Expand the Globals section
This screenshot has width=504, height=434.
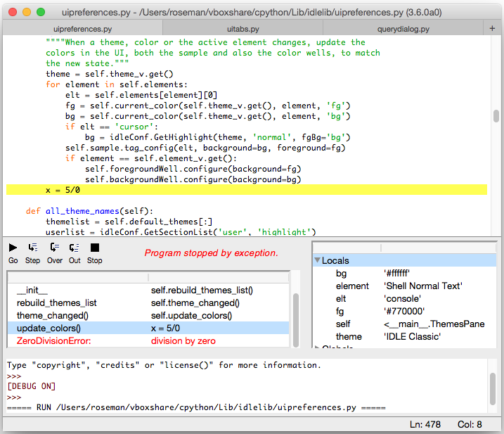[317, 347]
